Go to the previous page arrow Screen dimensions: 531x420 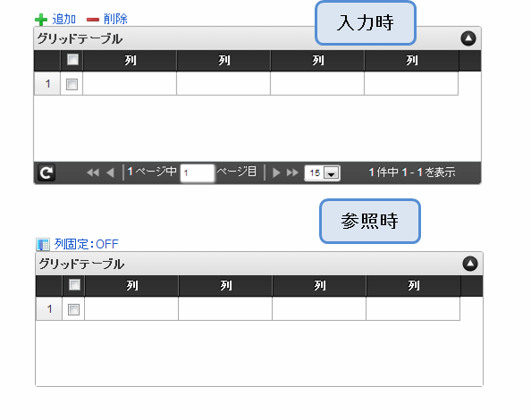click(x=110, y=172)
